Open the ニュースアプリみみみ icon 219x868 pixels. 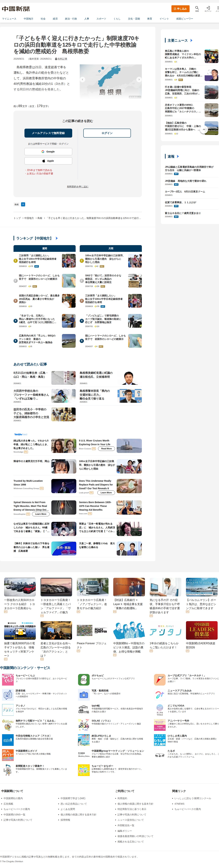(159, 694)
